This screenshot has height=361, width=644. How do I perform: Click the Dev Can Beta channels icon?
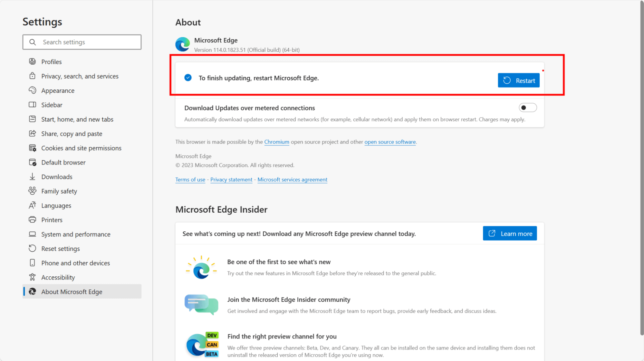click(202, 345)
